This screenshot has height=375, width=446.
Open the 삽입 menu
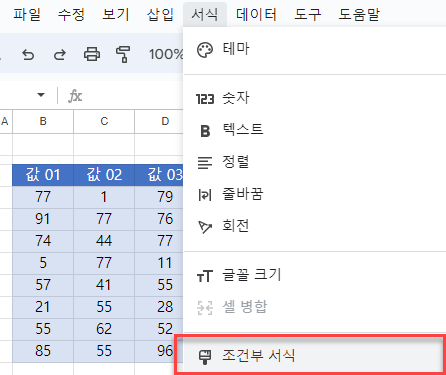160,14
